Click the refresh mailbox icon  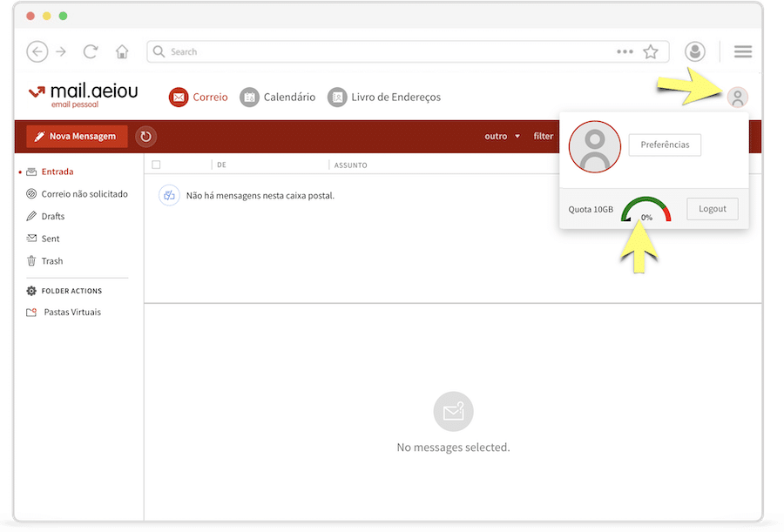tap(145, 136)
